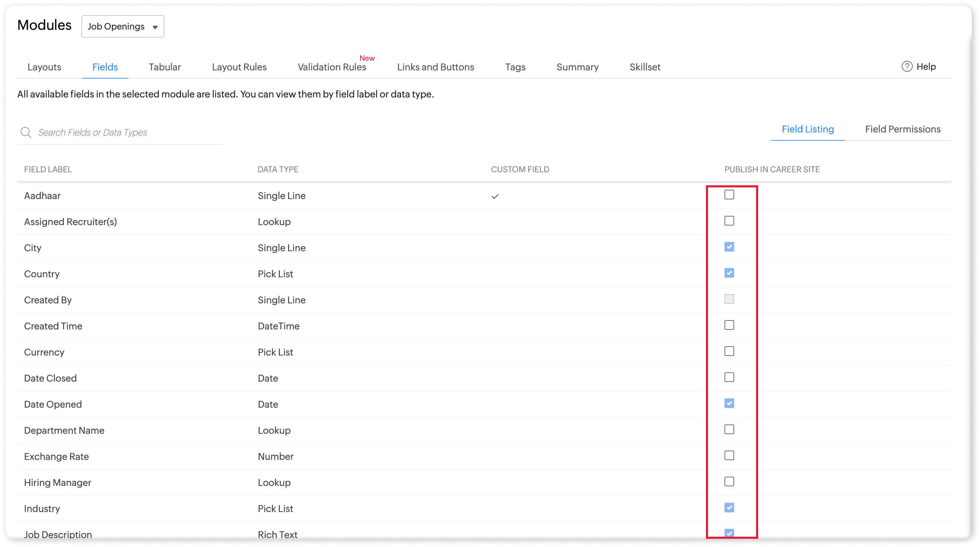
Task: Check Publish in Career Site for Aadhaar
Action: 729,195
